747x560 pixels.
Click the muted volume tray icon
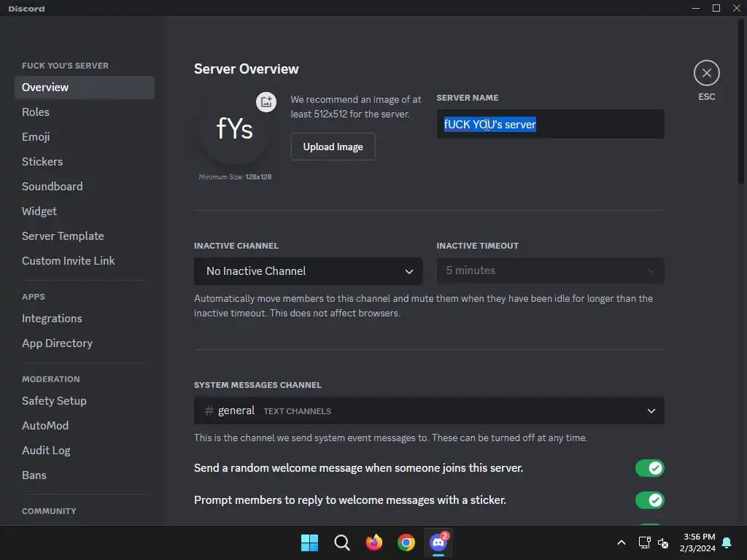click(x=662, y=542)
